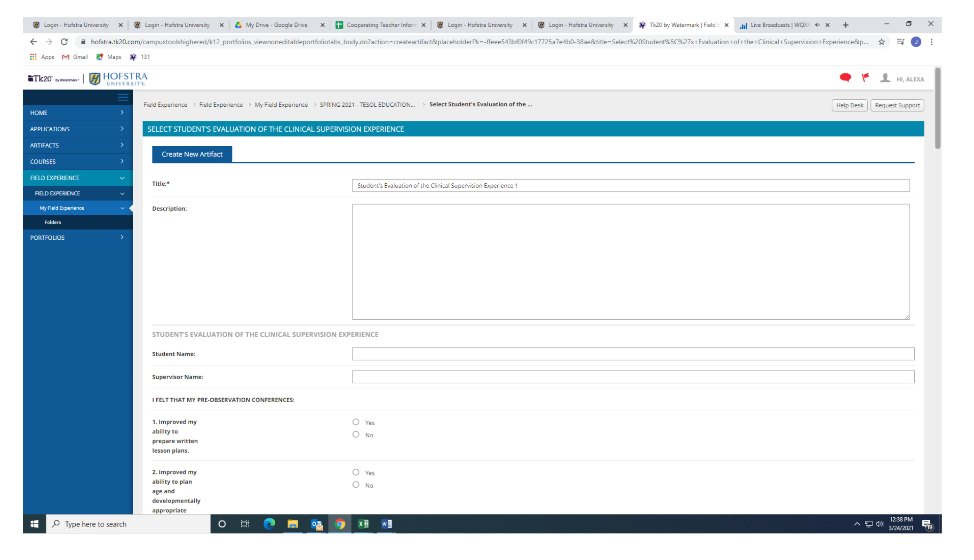Open the Microsoft Edge icon in the taskbar
The width and height of the screenshot is (974, 560).
(x=269, y=524)
